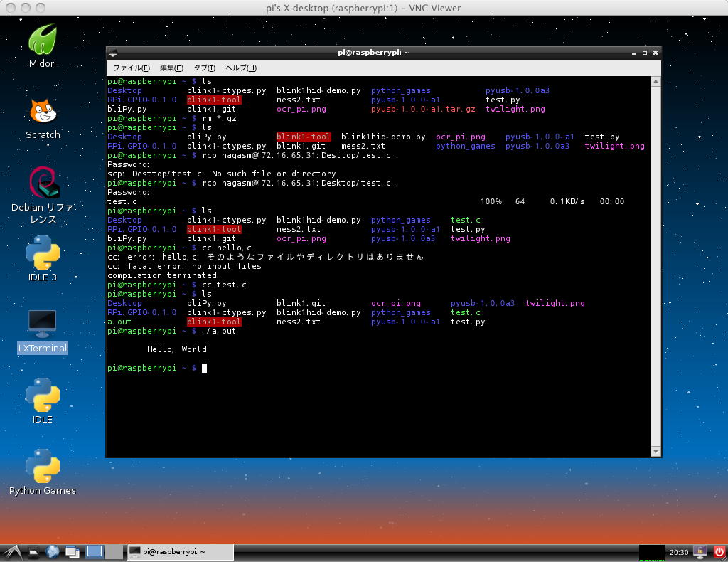Close the pi@raspberrypi terminal window
This screenshot has height=562, width=728.
point(655,53)
